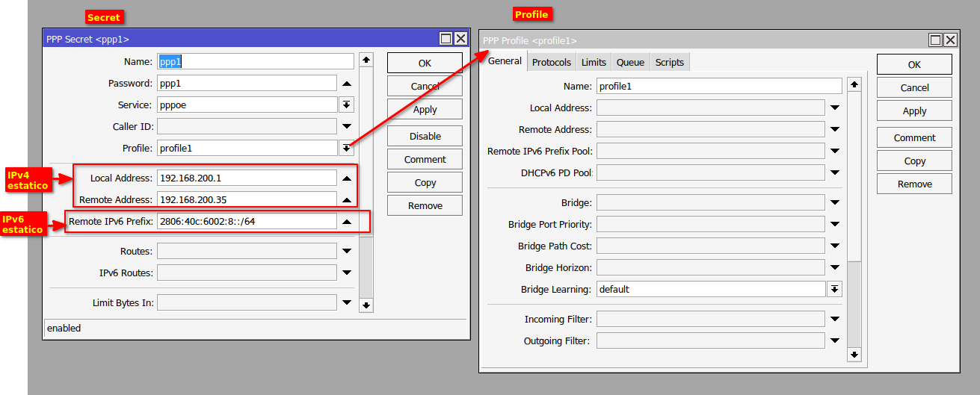Viewport: 980px width, 395px height.
Task: Expand the Incoming Filter field
Action: point(835,320)
